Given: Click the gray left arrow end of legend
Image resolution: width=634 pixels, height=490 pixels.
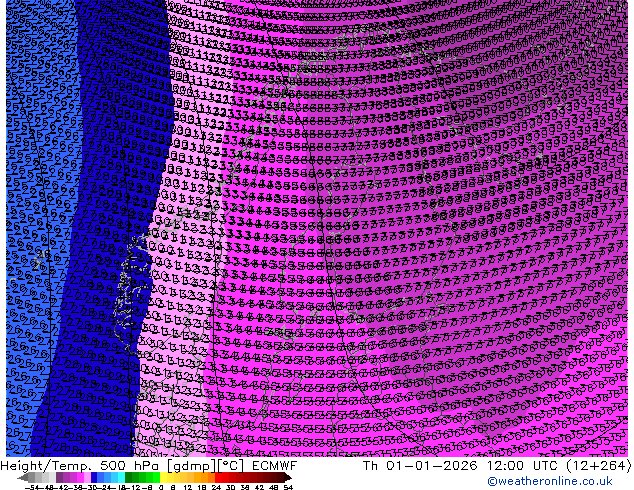Looking at the screenshot, I should point(23,477).
